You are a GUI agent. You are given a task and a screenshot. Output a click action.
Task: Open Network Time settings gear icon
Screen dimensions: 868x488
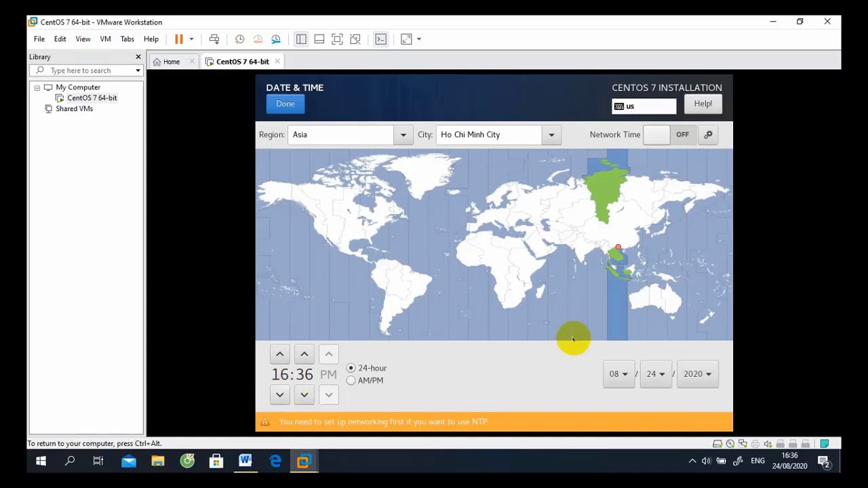click(x=708, y=134)
